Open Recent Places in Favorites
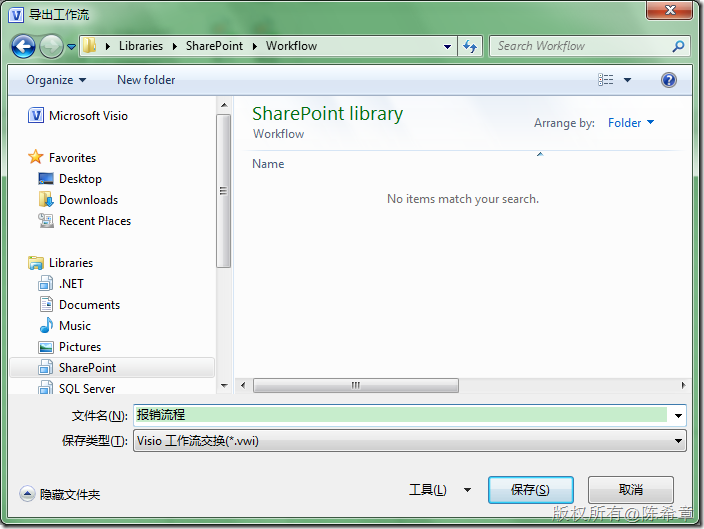 tap(95, 221)
